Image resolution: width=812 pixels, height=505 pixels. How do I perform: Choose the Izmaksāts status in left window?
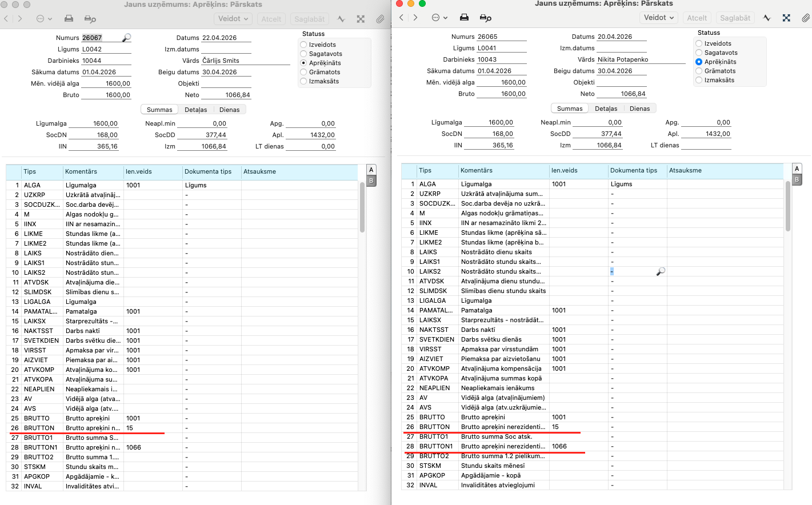pos(303,81)
